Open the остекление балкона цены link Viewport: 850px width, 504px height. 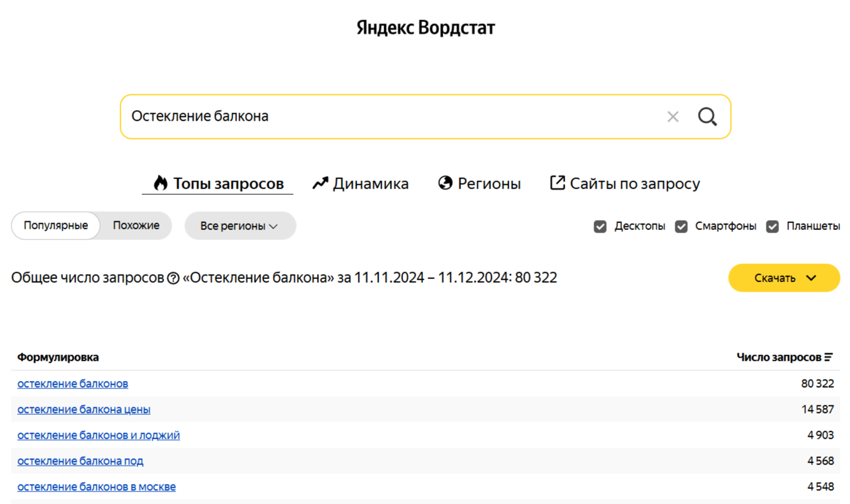point(84,409)
